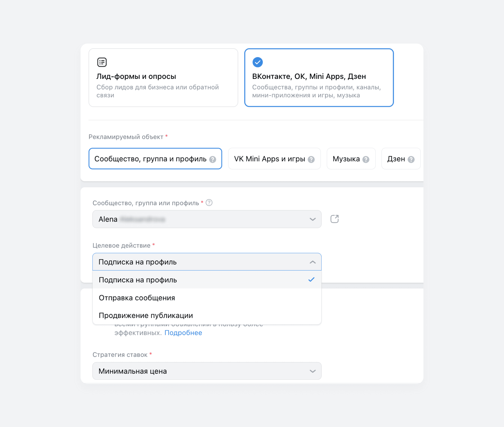Open profile in new window icon

click(334, 219)
